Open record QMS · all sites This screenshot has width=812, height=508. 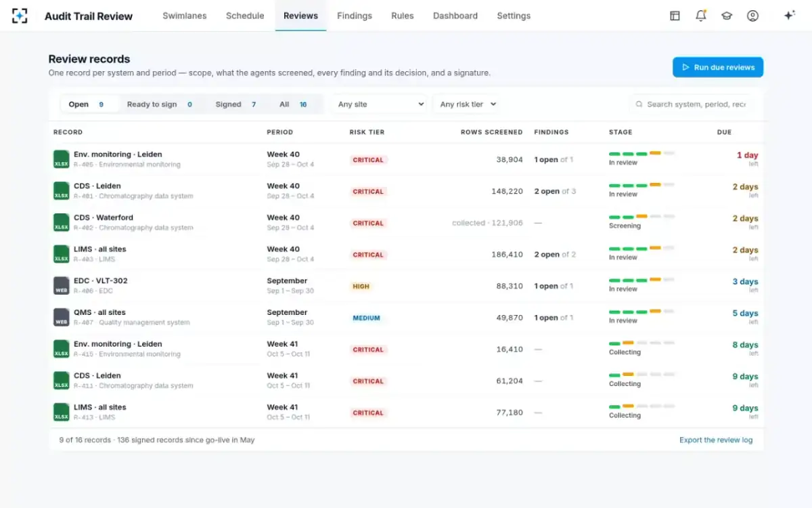coord(99,312)
